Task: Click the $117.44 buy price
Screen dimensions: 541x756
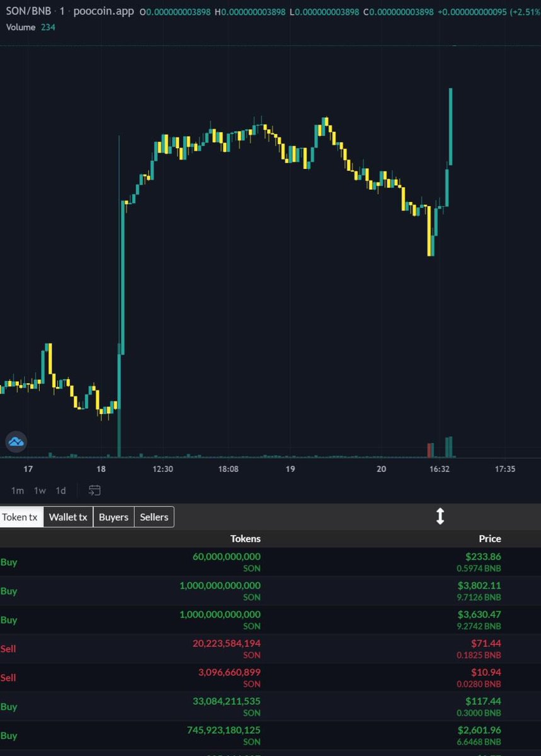Action: [482, 701]
